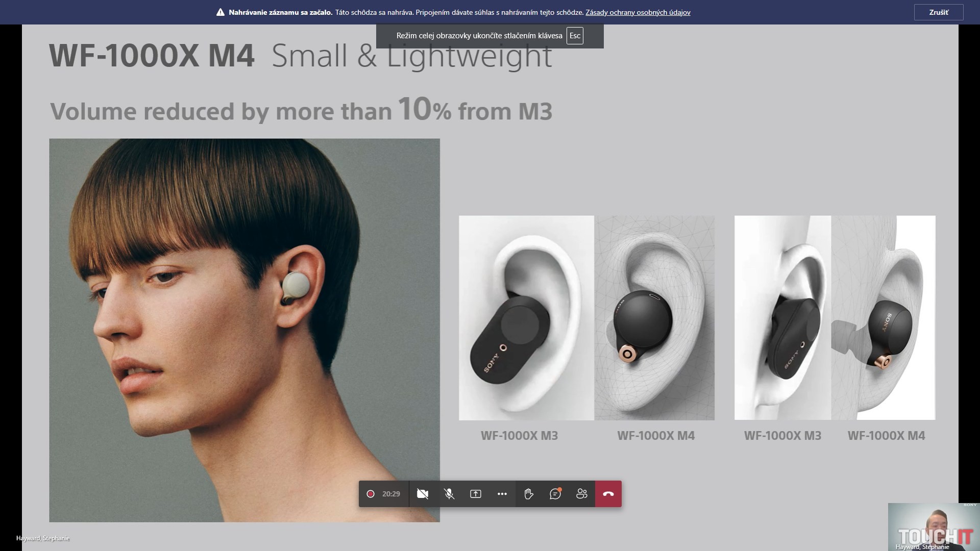Click the Esc key hint box

pos(575,36)
